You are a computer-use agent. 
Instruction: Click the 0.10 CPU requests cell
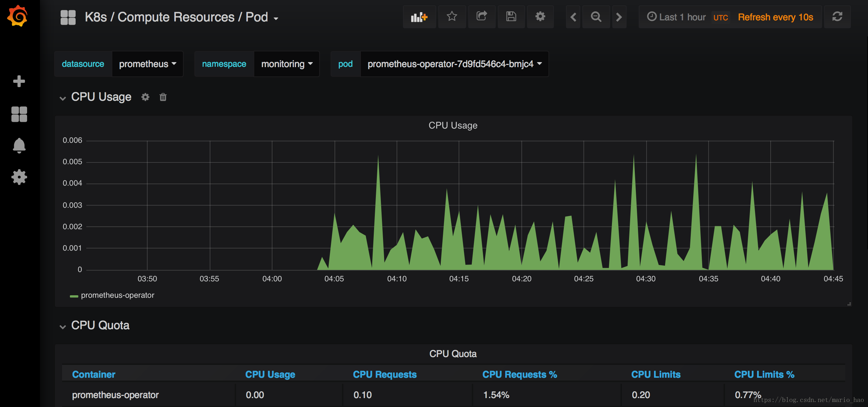point(408,395)
